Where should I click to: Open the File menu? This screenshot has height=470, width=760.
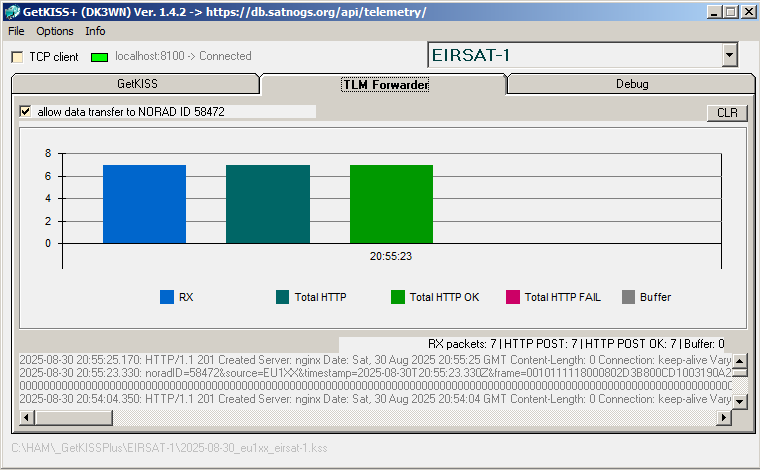pyautogui.click(x=16, y=31)
